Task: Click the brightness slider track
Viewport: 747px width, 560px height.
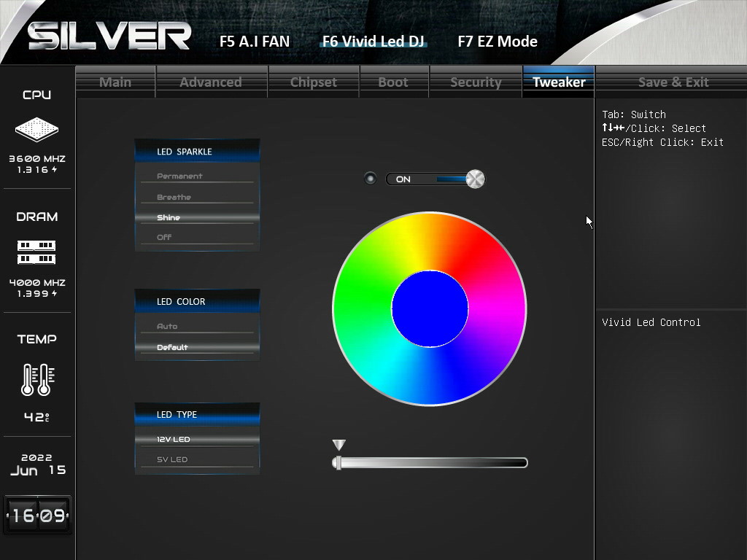Action: [430, 462]
